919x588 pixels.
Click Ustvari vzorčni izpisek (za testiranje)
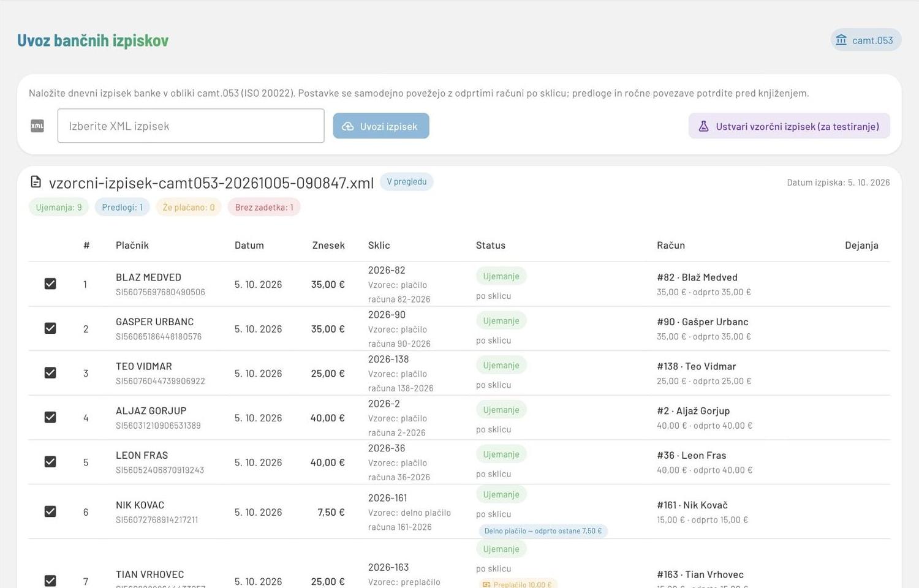[x=789, y=126]
